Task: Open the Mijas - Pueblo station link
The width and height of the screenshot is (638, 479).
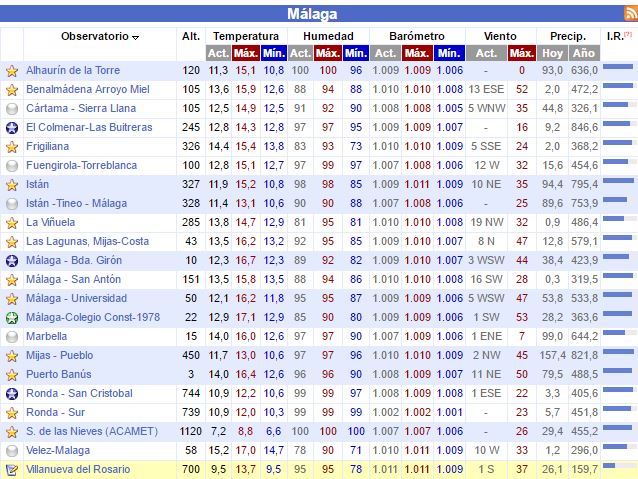Action: point(60,356)
